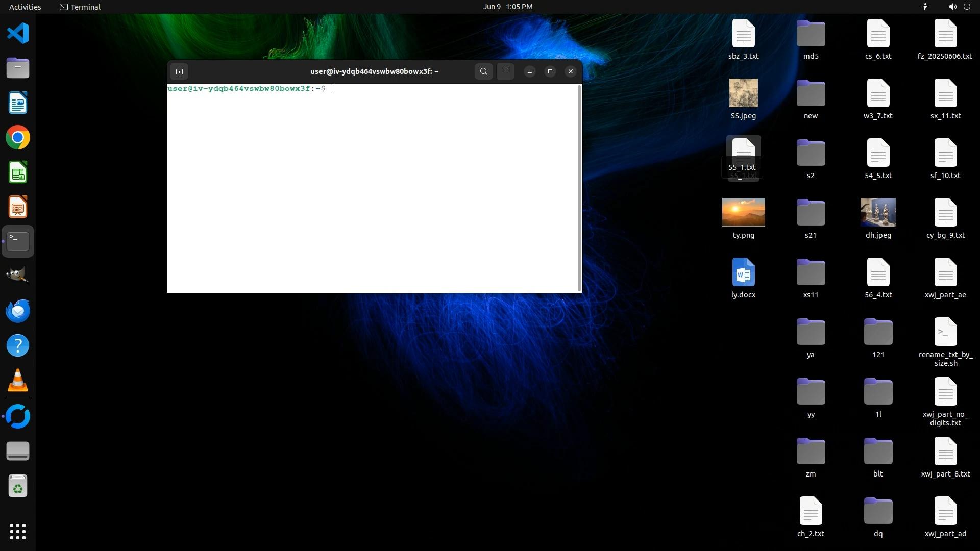
Task: Open Thunderbird mail from the dock
Action: tap(18, 311)
